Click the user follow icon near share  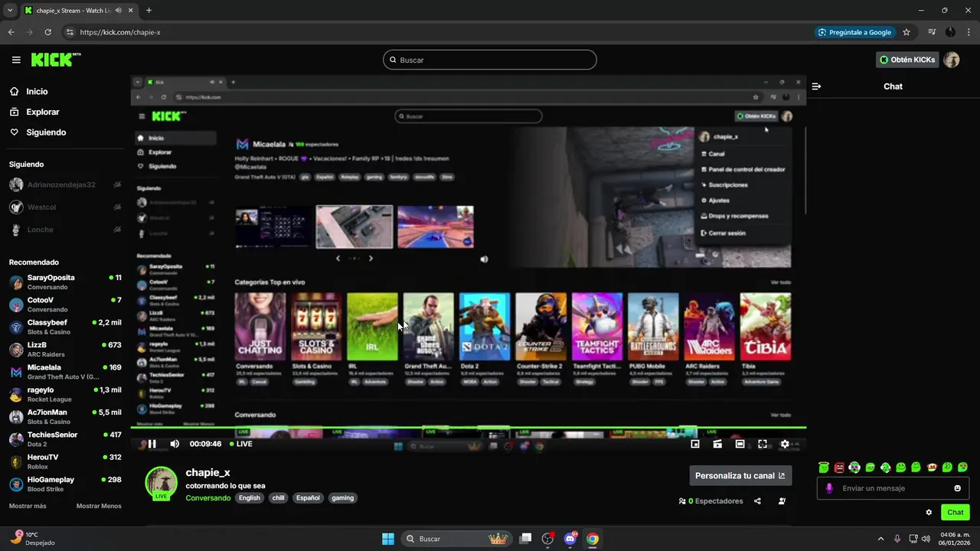click(782, 501)
